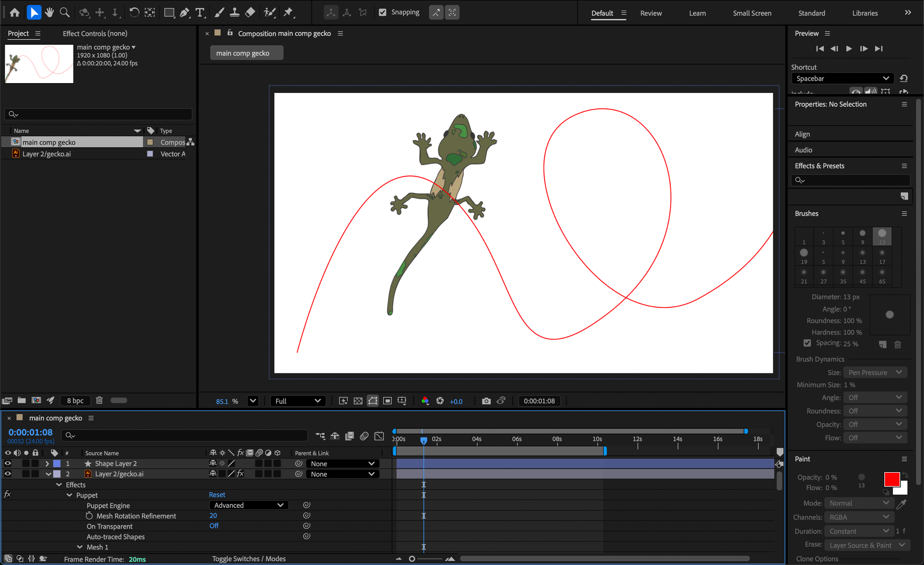This screenshot has height=565, width=924.
Task: Click the Eraser tool icon
Action: 250,12
